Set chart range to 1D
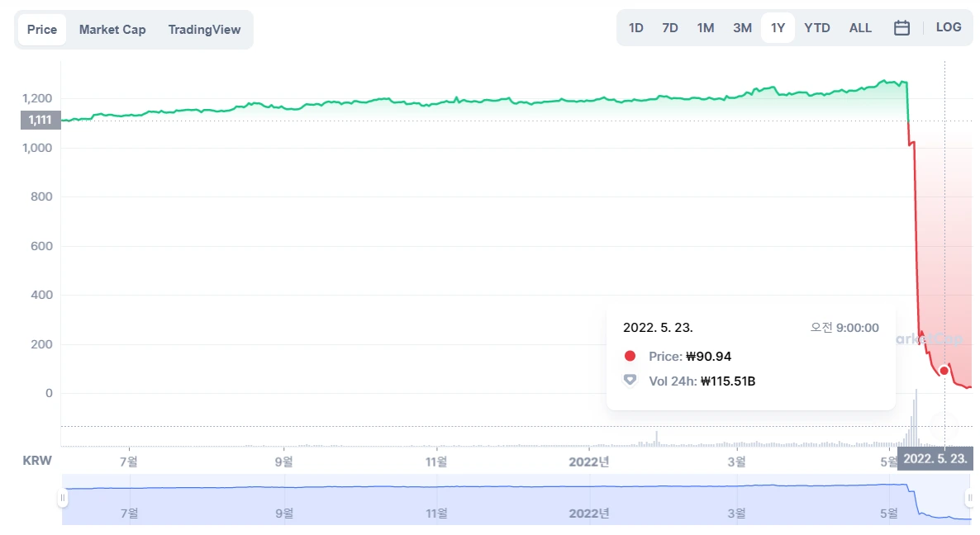 [x=635, y=28]
